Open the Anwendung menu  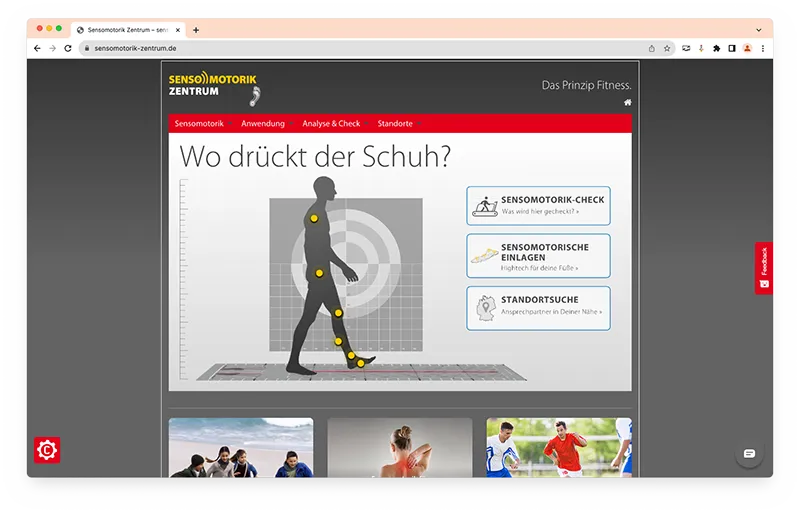click(x=263, y=124)
